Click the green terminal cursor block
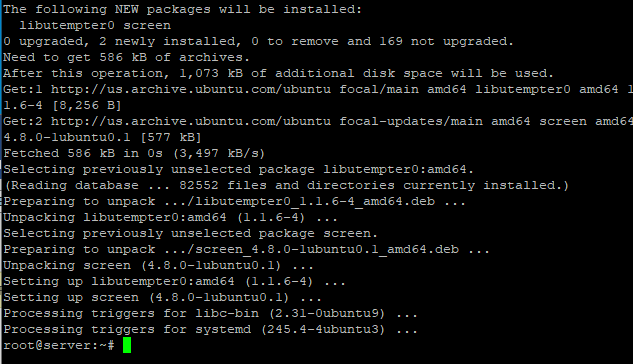Screen dimensions: 633x364 pyautogui.click(x=127, y=345)
